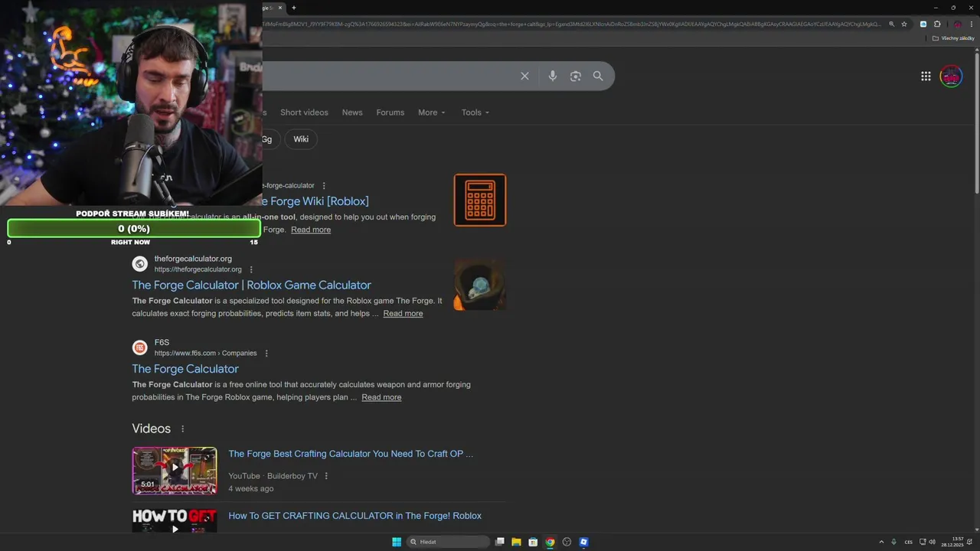Open Microsoft Store from taskbar
This screenshot has height=551, width=980.
tap(533, 542)
